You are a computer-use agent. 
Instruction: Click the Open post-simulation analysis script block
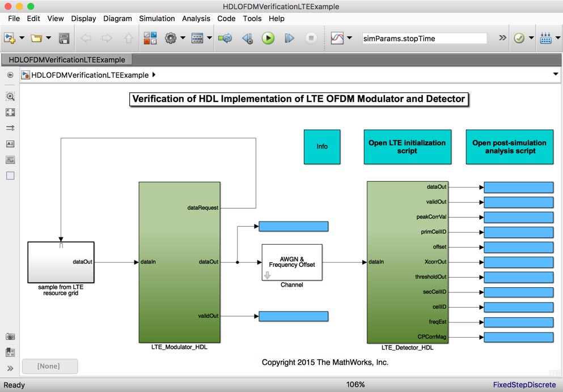[x=509, y=147]
